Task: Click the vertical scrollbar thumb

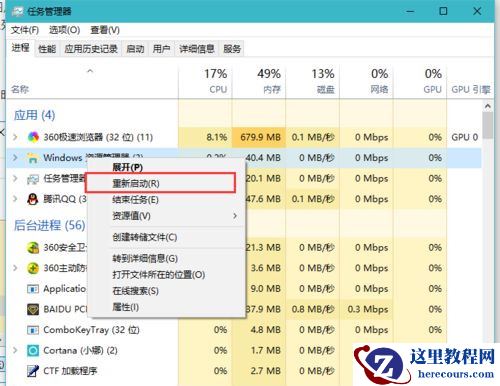Action: 488,125
